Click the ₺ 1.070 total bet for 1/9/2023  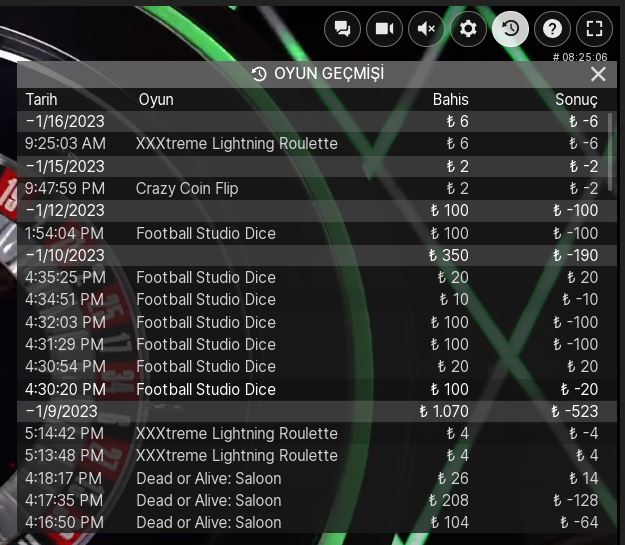click(x=444, y=411)
